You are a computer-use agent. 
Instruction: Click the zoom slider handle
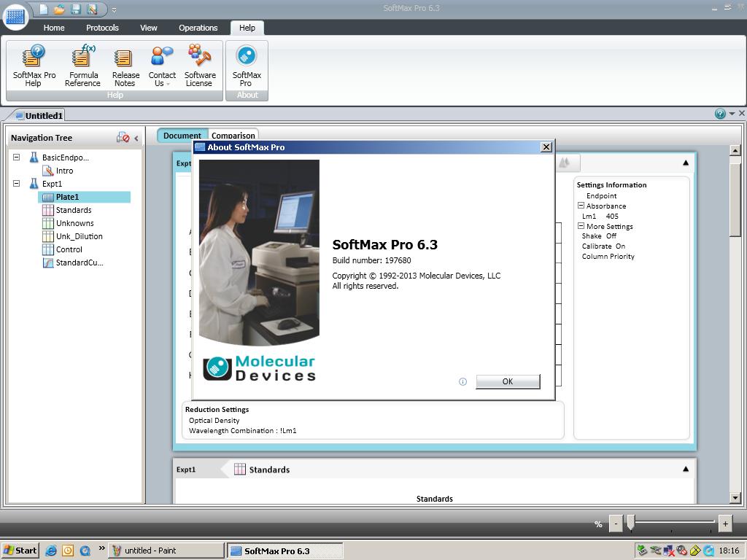631,523
